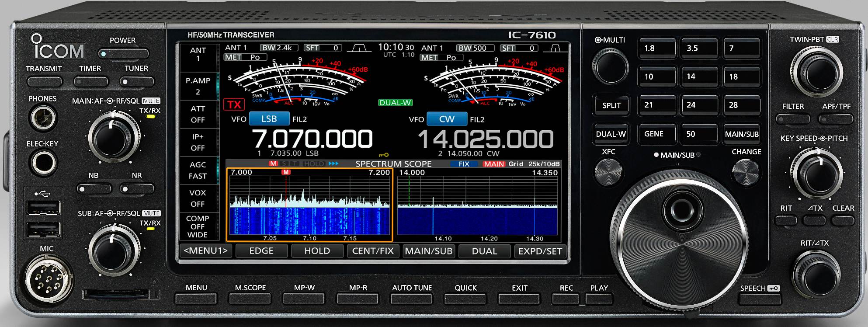Tap the BW 2.4k bandwidth indicator
This screenshot has height=327, width=868.
click(x=279, y=48)
